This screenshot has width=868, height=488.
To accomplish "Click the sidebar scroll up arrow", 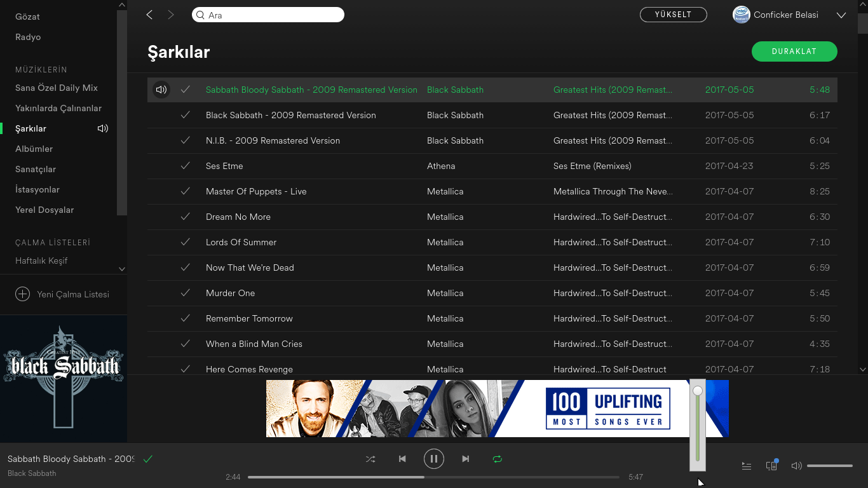I will (x=122, y=4).
